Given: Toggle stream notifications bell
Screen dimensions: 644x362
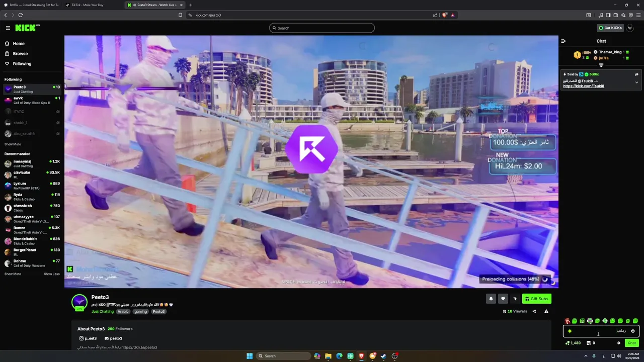Looking at the screenshot, I should tap(491, 299).
